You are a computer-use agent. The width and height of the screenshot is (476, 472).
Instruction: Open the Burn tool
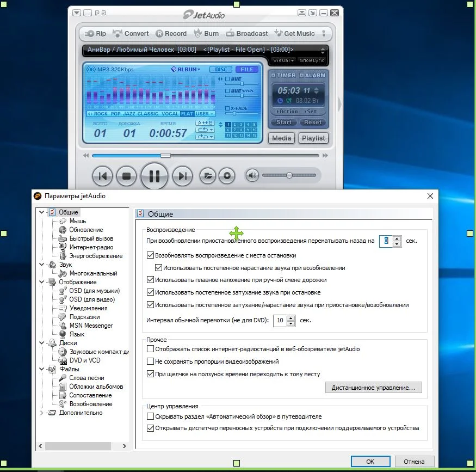click(206, 34)
